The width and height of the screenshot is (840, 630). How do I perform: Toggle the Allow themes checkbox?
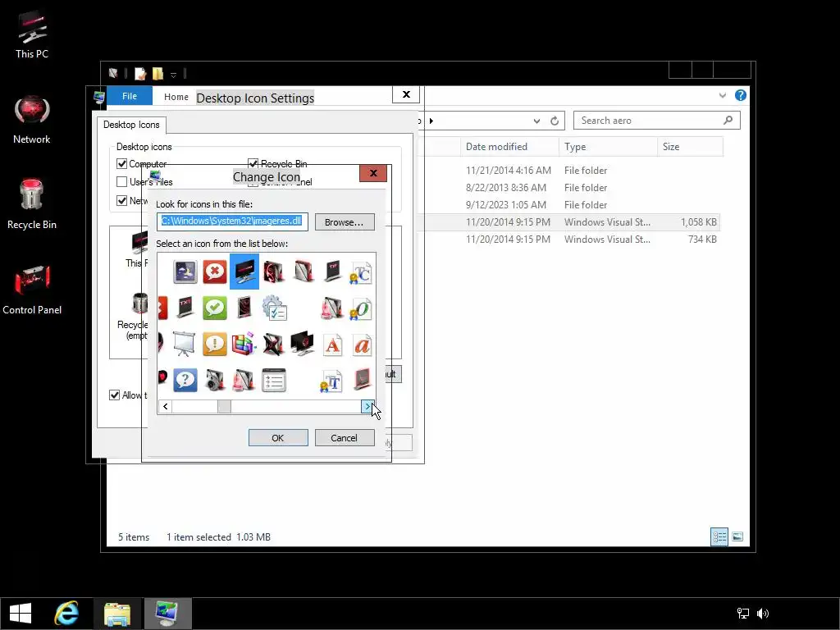[114, 395]
